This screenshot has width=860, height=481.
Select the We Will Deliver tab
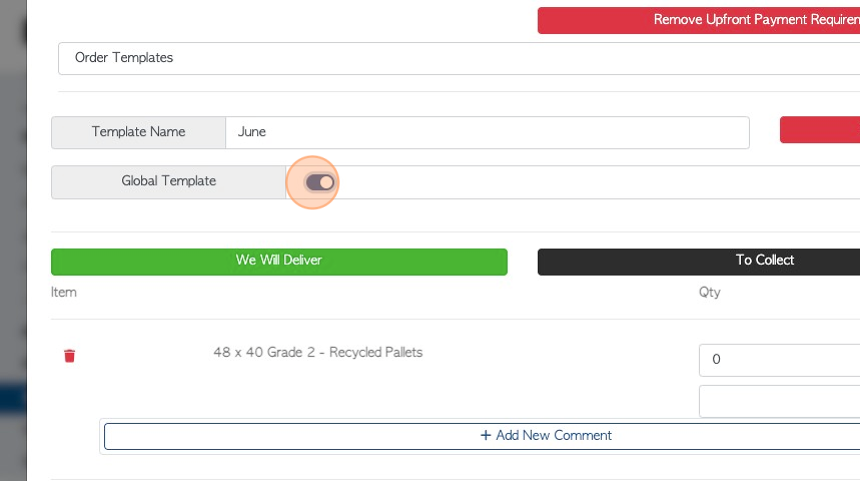279,261
